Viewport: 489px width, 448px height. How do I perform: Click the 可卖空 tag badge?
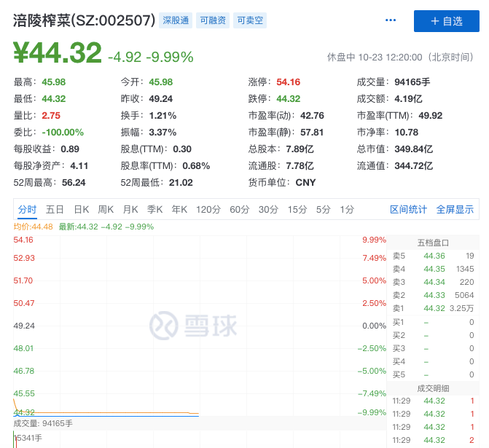(250, 20)
